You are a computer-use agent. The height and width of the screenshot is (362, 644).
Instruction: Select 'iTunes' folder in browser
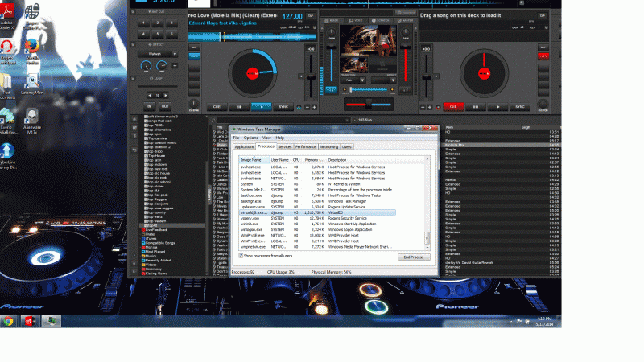pos(149,238)
